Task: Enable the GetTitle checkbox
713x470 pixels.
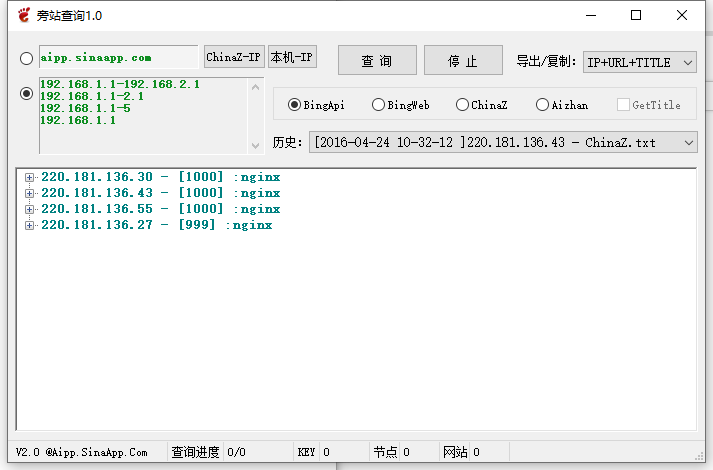Action: coord(623,105)
